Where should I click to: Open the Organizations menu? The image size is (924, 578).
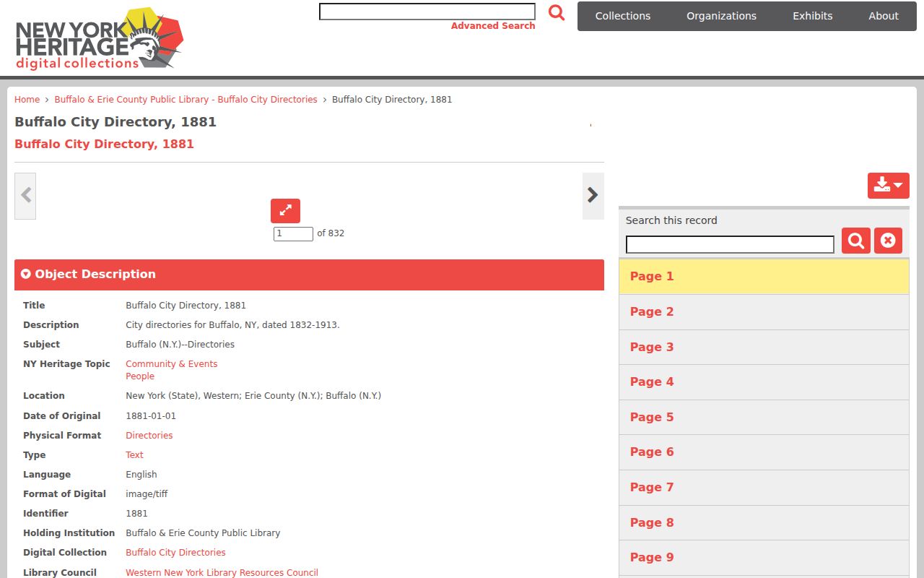721,16
